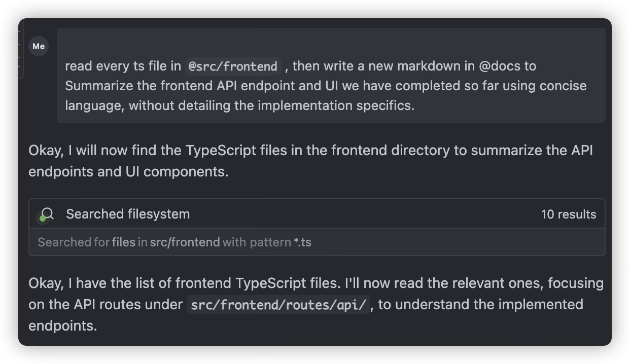Click the "I have the list" response paragraph
630x364 pixels.
316,304
